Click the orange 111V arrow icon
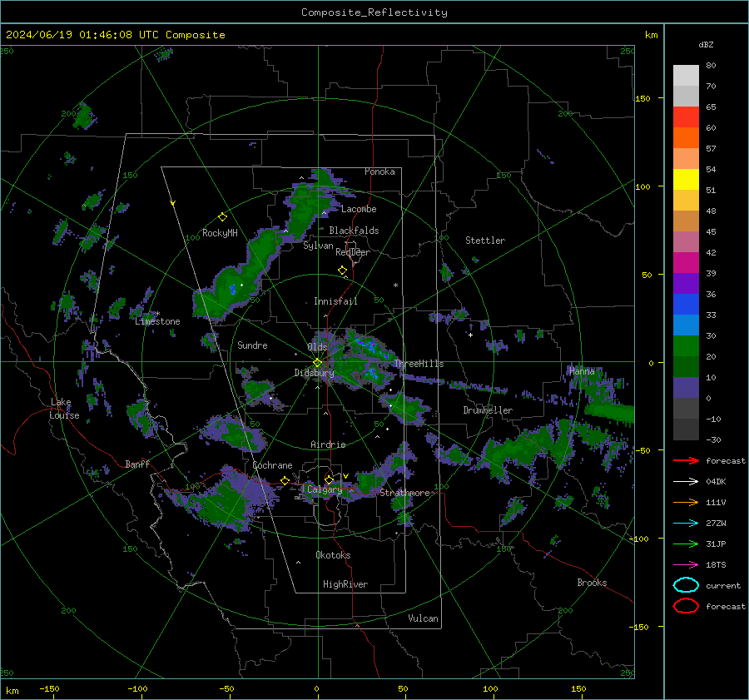The height and width of the screenshot is (700, 749). click(686, 502)
